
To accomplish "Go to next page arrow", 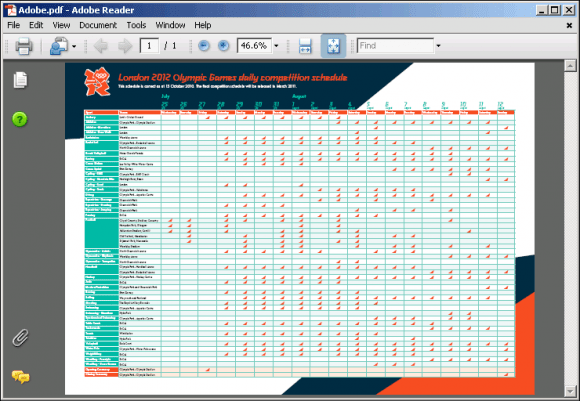I will point(125,46).
